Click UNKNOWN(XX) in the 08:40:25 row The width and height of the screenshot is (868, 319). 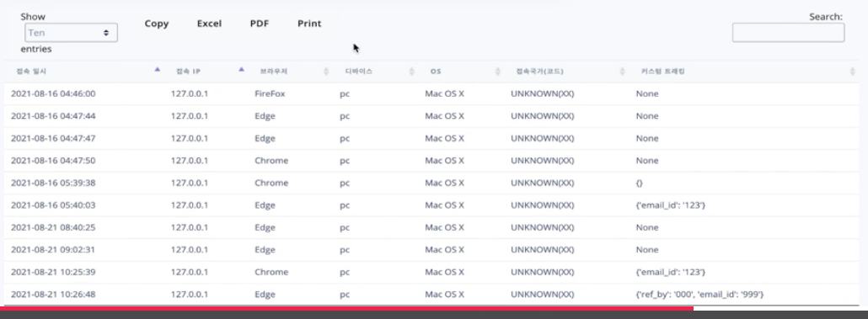click(543, 227)
